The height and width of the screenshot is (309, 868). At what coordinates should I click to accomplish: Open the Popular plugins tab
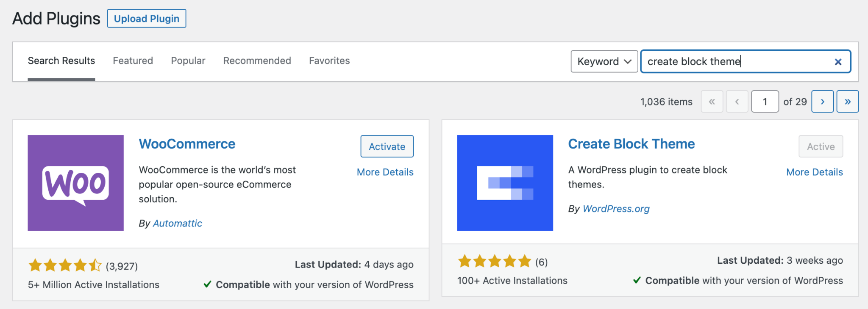[188, 61]
